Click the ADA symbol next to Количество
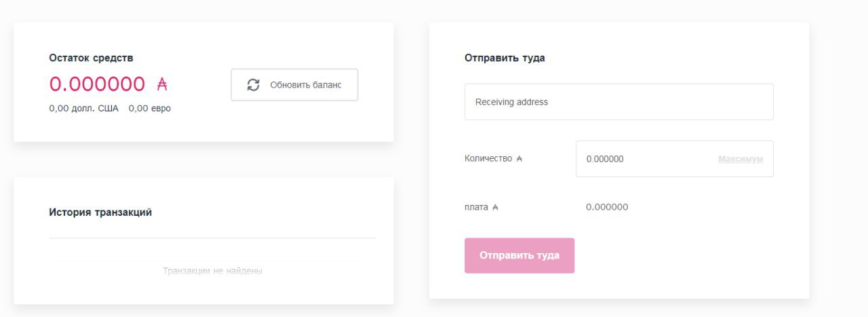The image size is (868, 317). pyautogui.click(x=519, y=159)
